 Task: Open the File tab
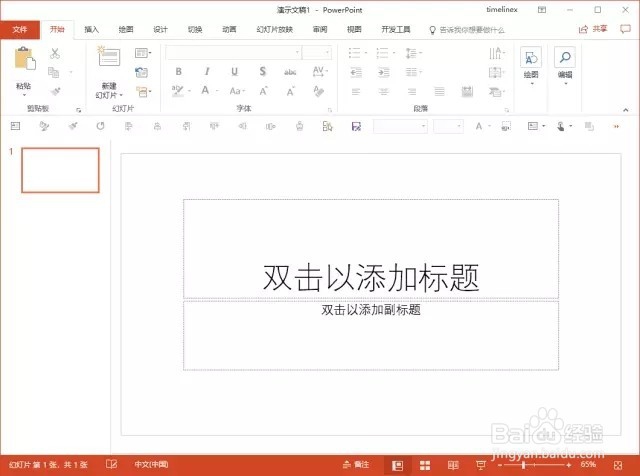(x=20, y=29)
